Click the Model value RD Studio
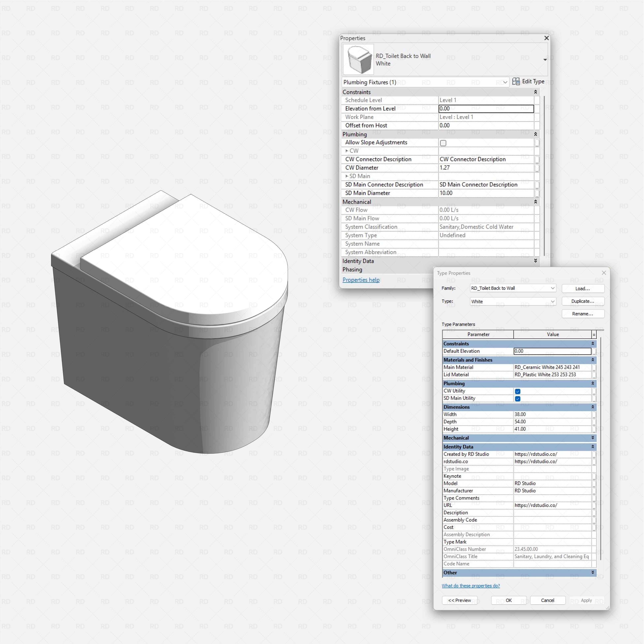This screenshot has width=644, height=644. coord(552,483)
